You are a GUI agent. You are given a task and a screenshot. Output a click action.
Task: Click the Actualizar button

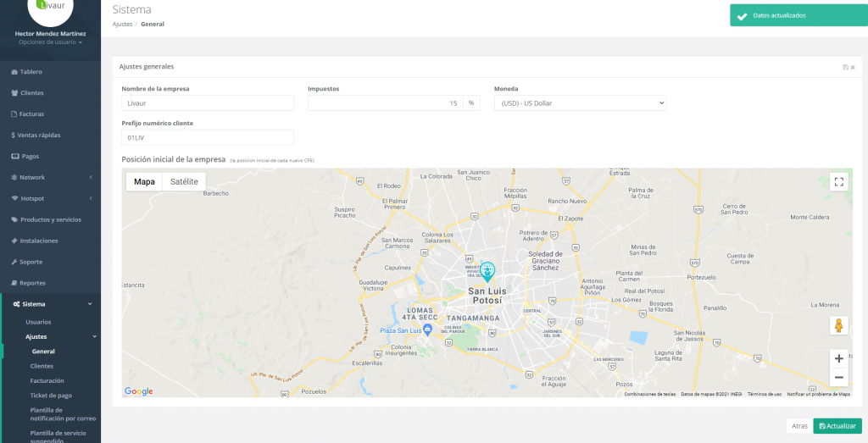point(837,426)
